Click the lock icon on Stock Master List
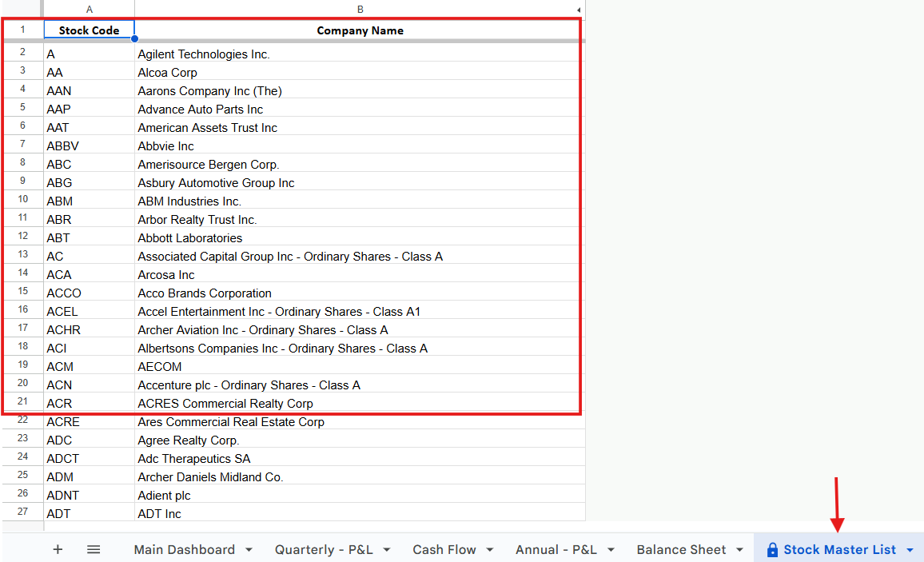This screenshot has width=924, height=562. (x=772, y=550)
